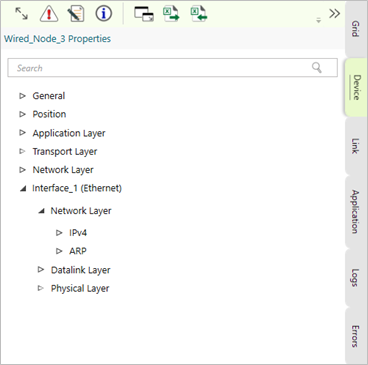Click the Wired_Node_3 Properties title
Image resolution: width=368 pixels, height=365 pixels.
tap(57, 39)
